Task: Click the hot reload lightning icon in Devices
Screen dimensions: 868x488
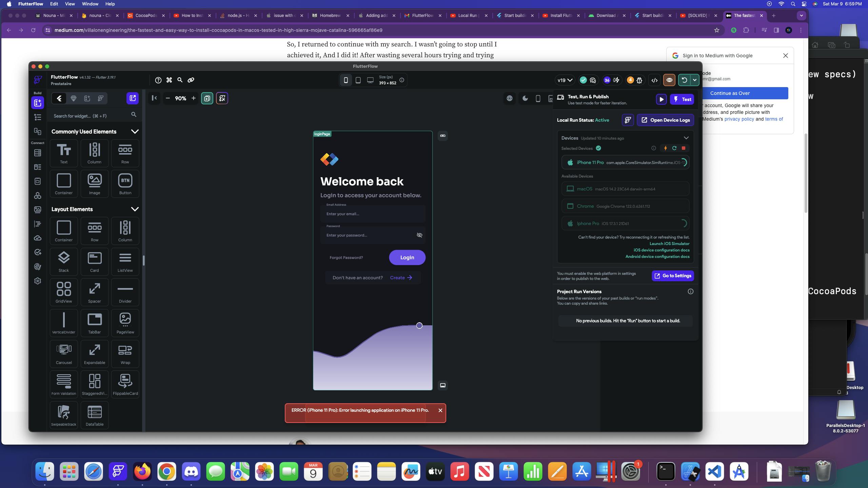Action: [x=665, y=148]
